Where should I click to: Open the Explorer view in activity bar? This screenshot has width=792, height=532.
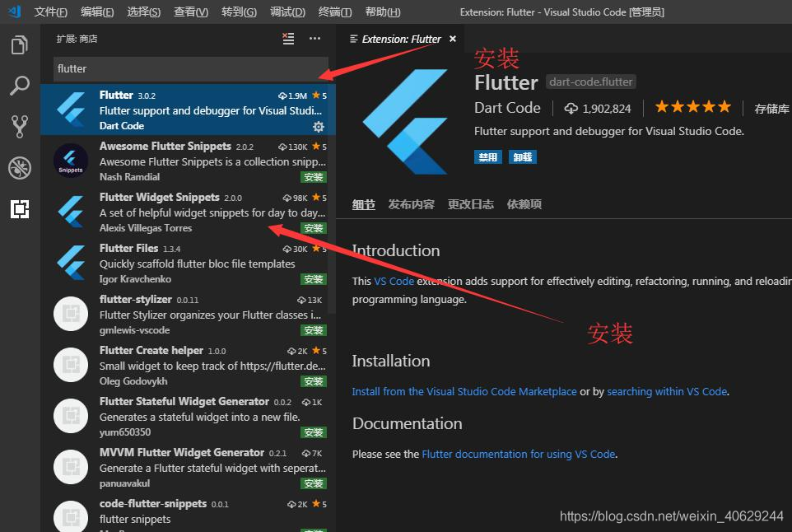coord(20,44)
